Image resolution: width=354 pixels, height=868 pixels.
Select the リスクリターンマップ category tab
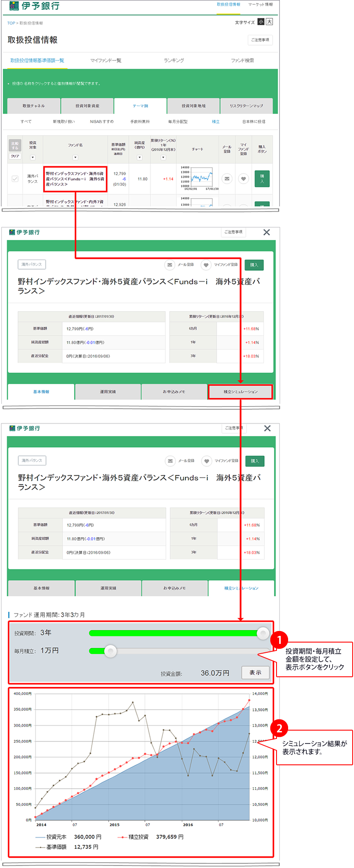point(246,106)
